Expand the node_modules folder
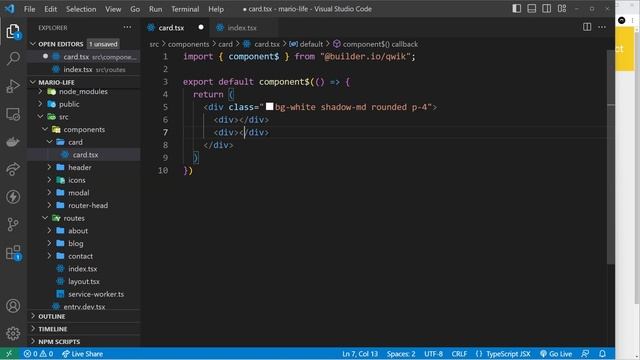 (x=40, y=91)
